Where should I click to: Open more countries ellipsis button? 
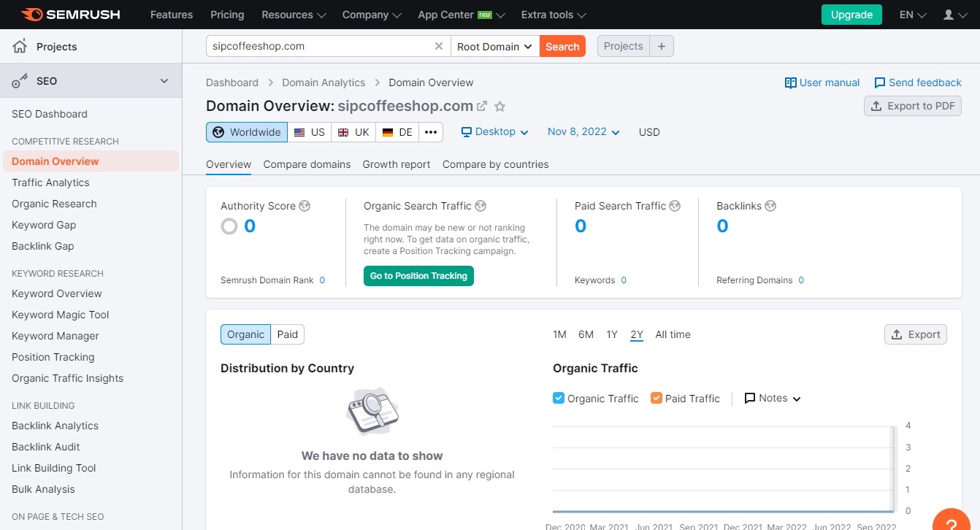pos(431,132)
